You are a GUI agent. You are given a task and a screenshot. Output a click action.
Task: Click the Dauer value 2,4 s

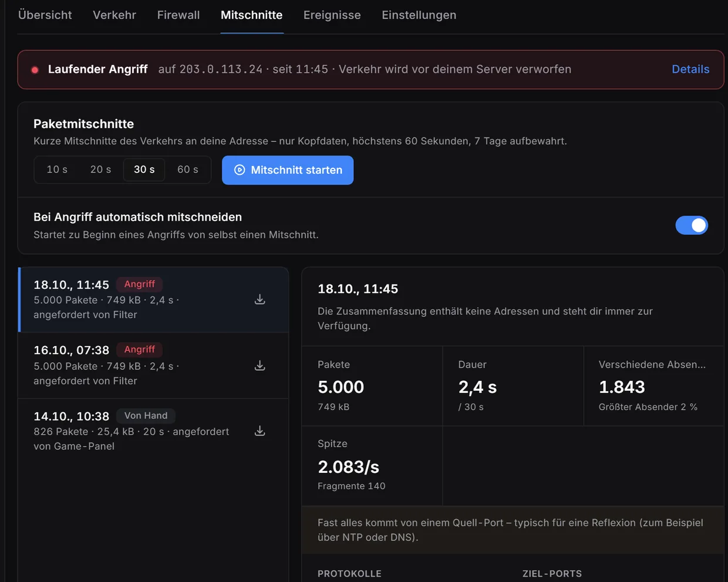tap(477, 387)
